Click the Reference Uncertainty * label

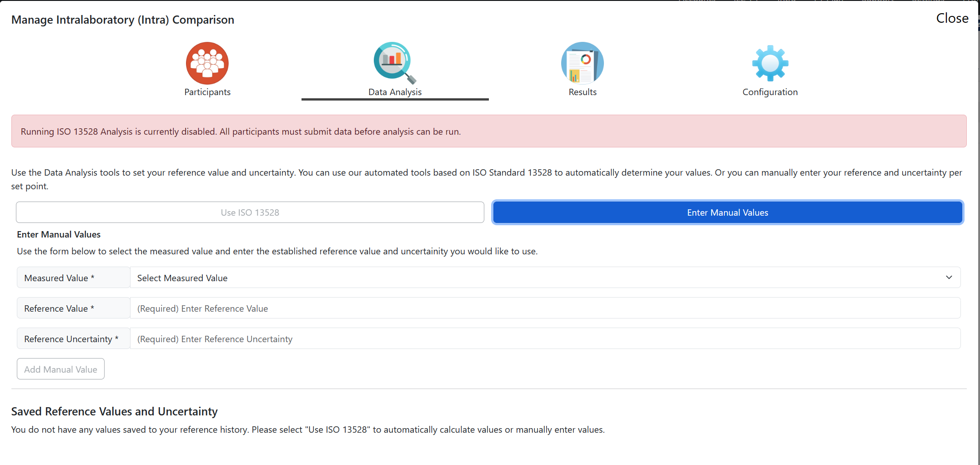pos(73,339)
